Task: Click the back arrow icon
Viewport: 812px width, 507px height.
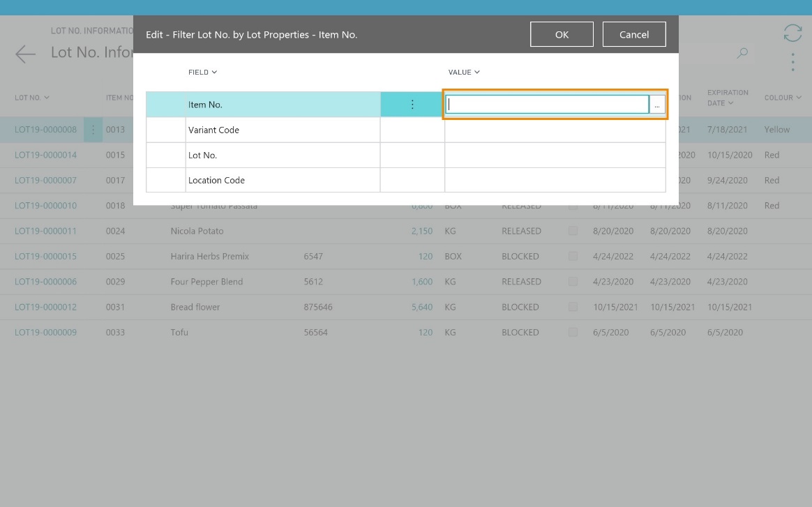Action: [x=25, y=54]
